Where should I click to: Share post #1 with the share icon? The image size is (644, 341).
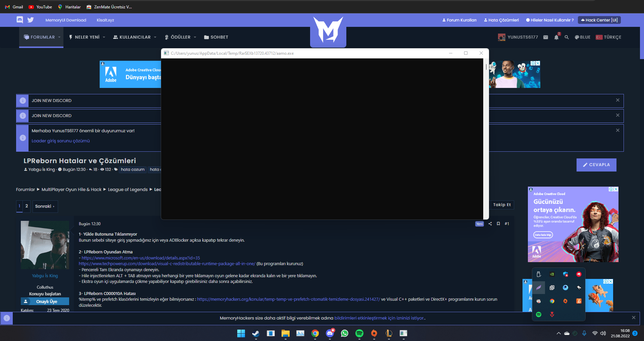[490, 224]
